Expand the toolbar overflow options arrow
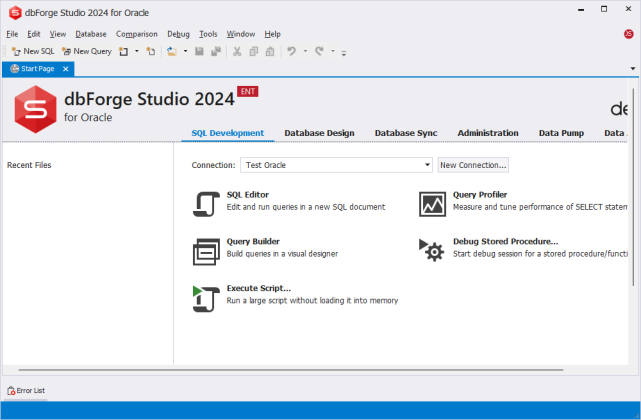The height and width of the screenshot is (420, 641). [x=344, y=52]
